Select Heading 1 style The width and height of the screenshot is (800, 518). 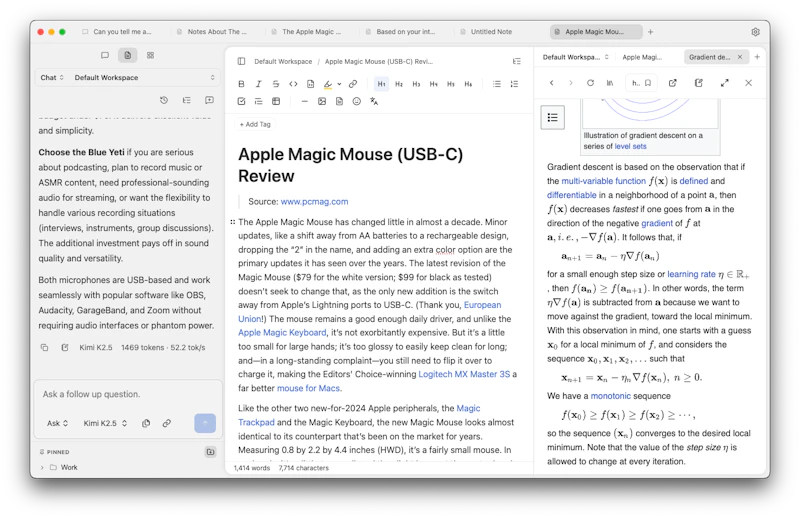(x=381, y=84)
